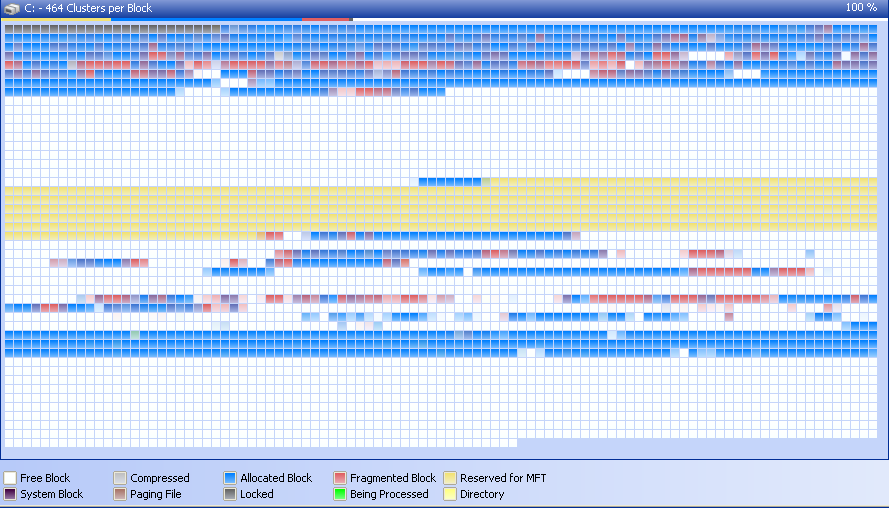Click the 'System Block' legend label

click(52, 494)
